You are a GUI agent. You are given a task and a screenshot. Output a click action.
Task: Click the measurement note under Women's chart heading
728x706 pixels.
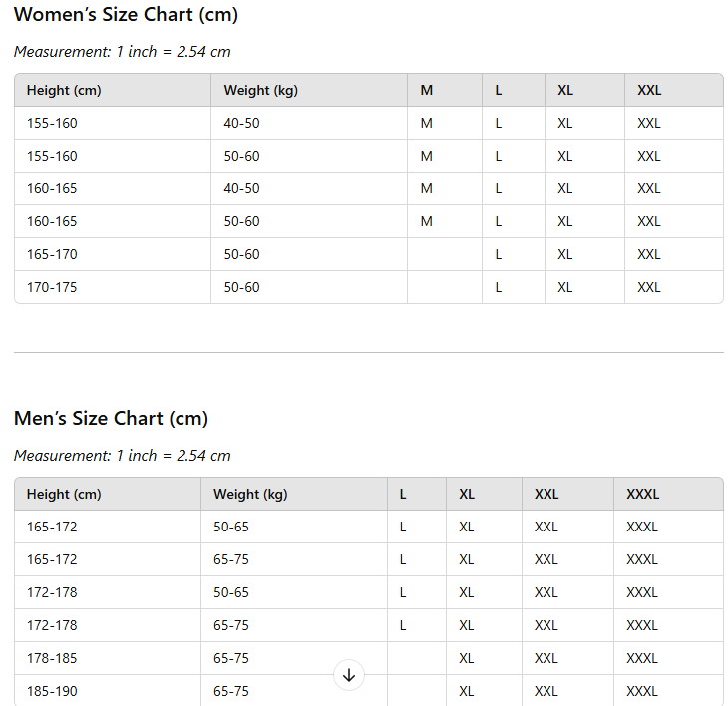[122, 52]
